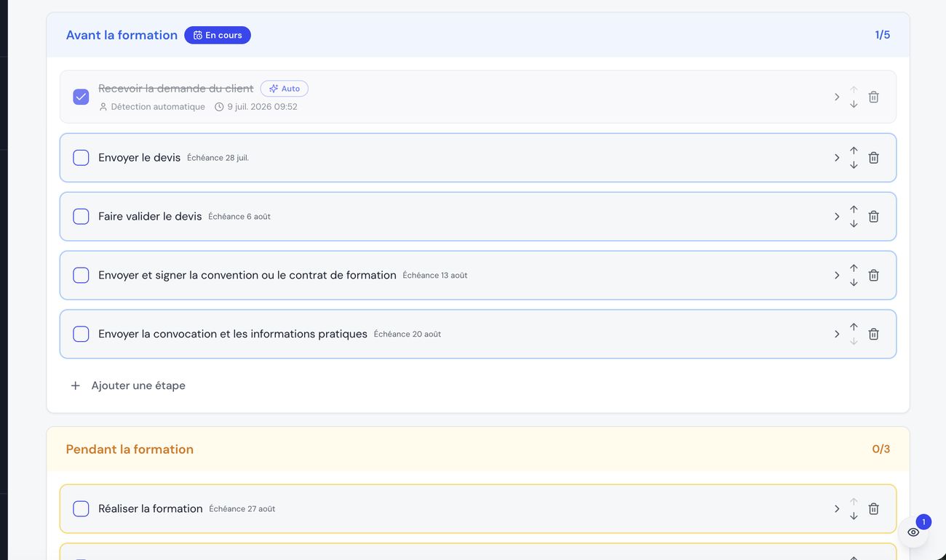Move "Envoyer la convocation" step up
Image resolution: width=946 pixels, height=560 pixels.
(x=854, y=327)
